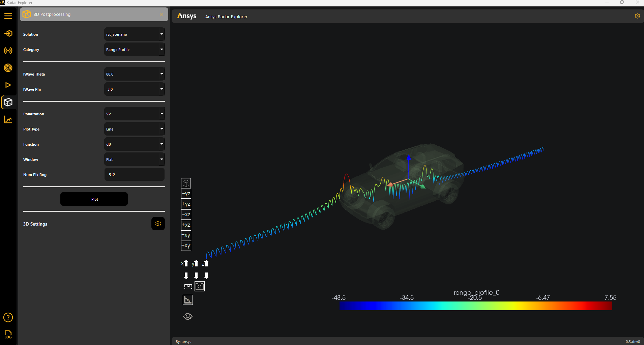Viewport: 644px width, 345px height.
Task: Toggle the ruler scale icon
Action: pyautogui.click(x=188, y=286)
